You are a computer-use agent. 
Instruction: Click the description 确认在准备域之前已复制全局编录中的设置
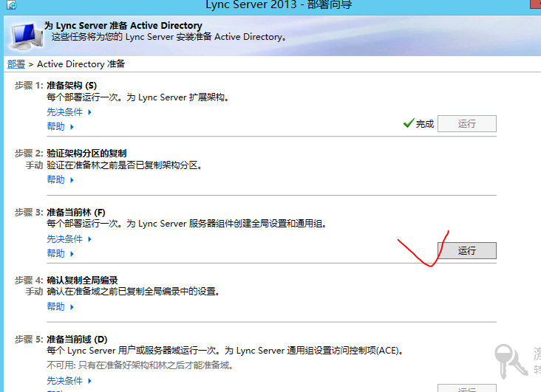[134, 292]
